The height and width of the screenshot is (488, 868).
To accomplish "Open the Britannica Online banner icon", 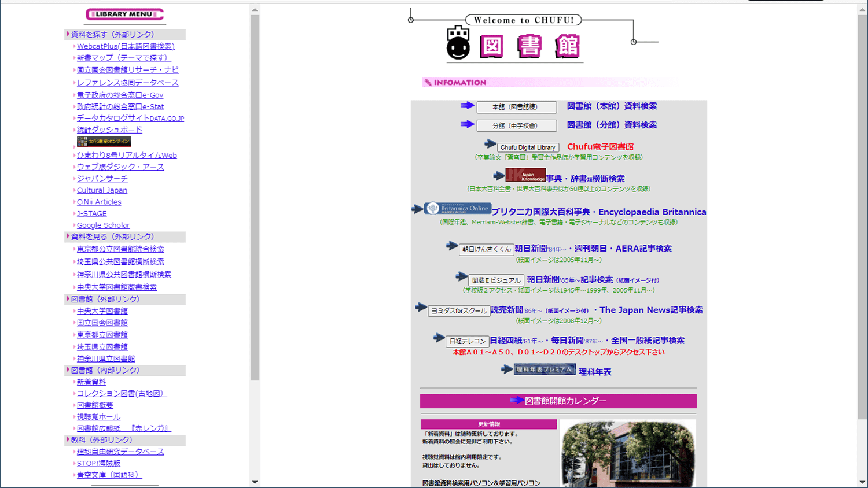I will point(457,209).
